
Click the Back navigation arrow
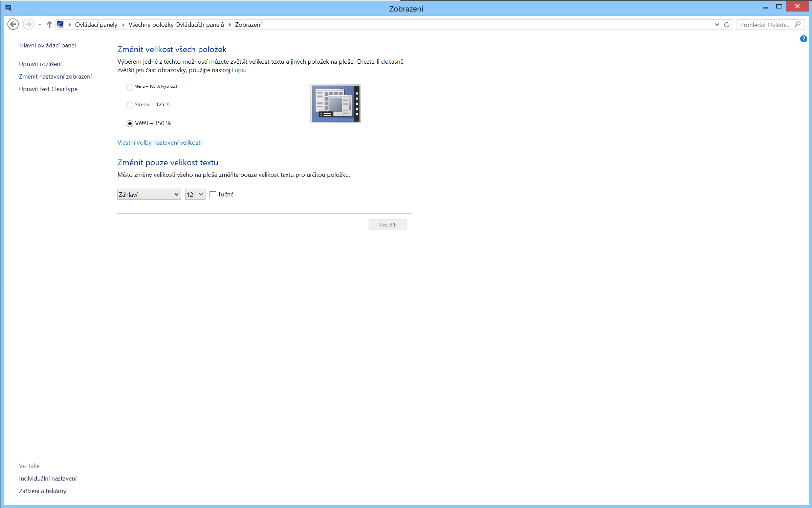click(13, 24)
